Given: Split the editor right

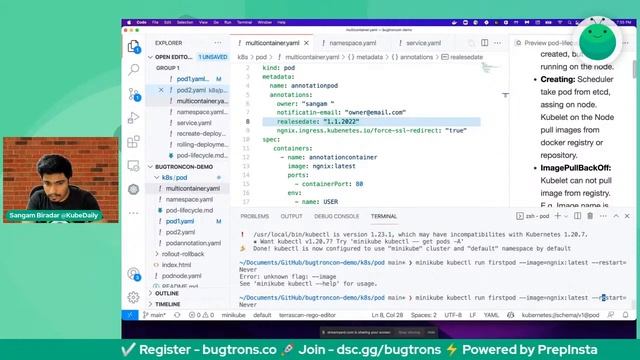Looking at the screenshot, I should (x=484, y=43).
